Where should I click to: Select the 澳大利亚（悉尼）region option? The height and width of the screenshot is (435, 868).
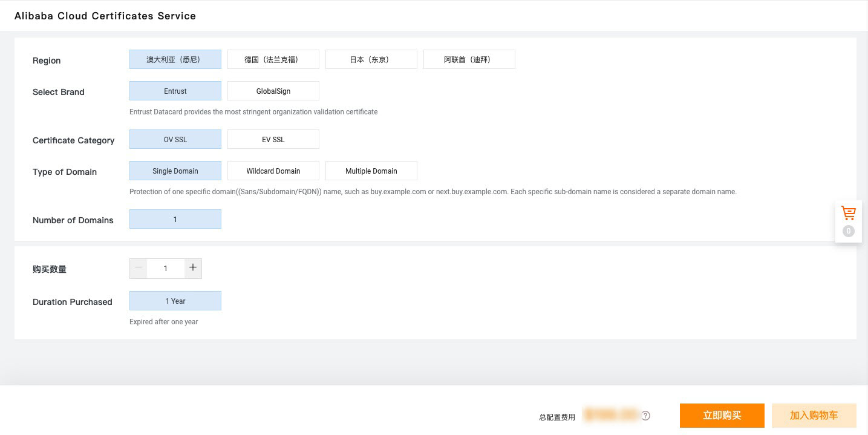(x=175, y=59)
